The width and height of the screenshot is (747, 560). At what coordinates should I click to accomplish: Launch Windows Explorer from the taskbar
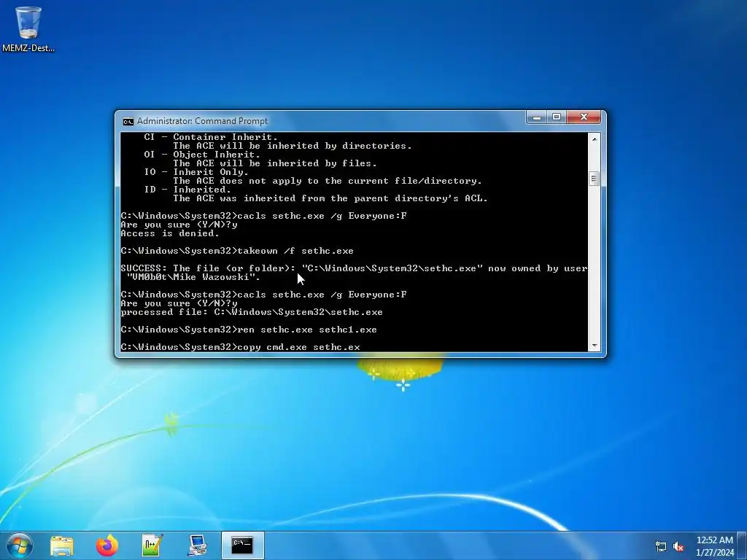62,545
